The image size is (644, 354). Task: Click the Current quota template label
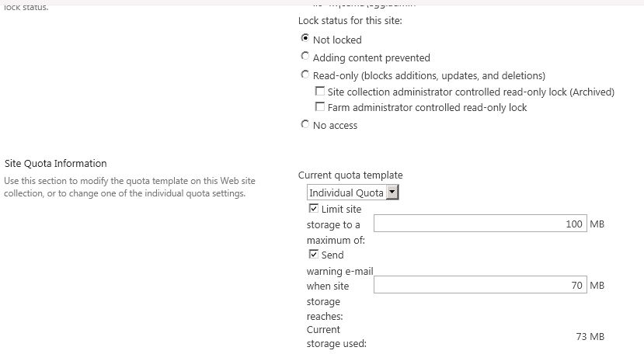coord(350,175)
